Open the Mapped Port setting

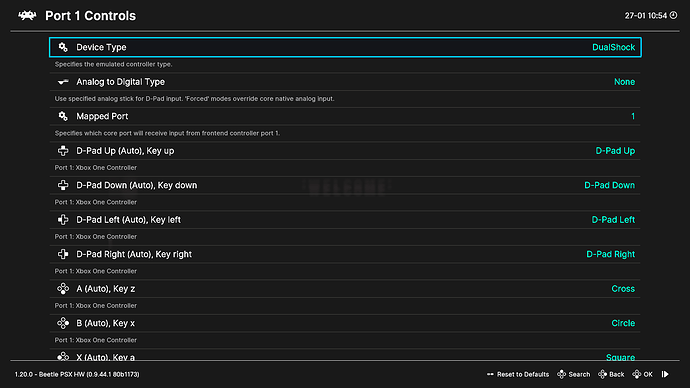pyautogui.click(x=345, y=116)
